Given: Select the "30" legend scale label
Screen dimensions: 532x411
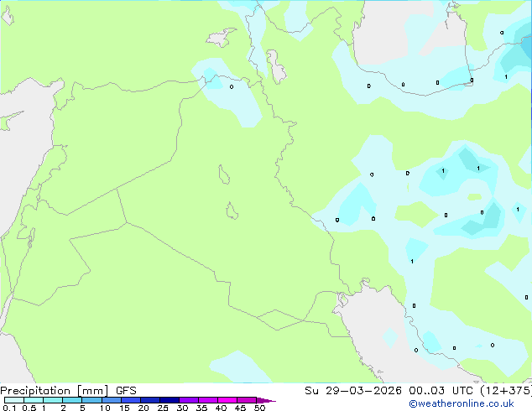Looking at the screenshot, I should click(x=182, y=408).
